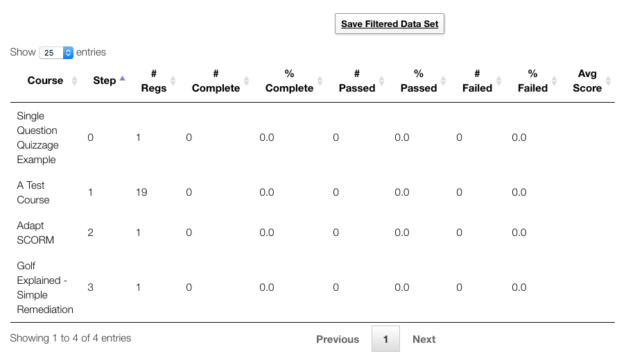Click the # Failed sort icon

[x=499, y=81]
